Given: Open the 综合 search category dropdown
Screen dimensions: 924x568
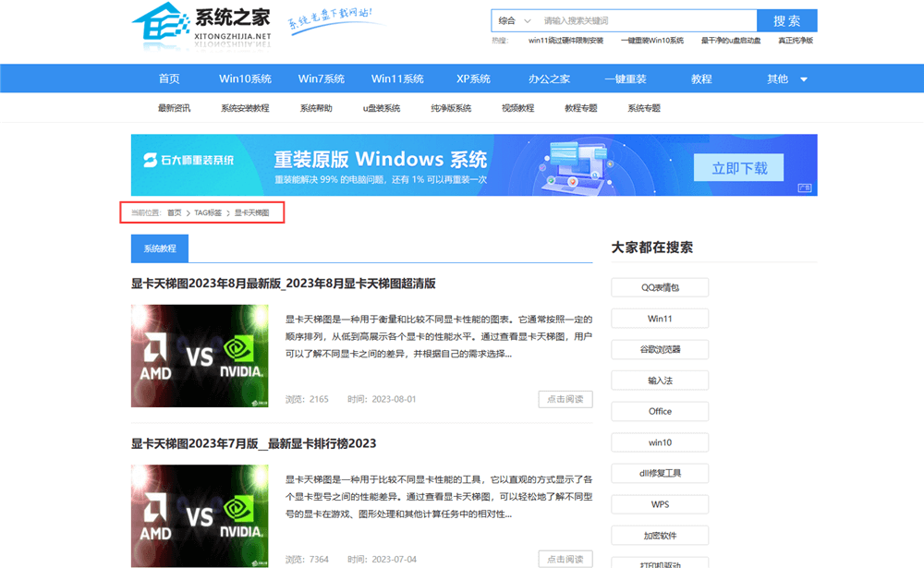Looking at the screenshot, I should coord(515,20).
